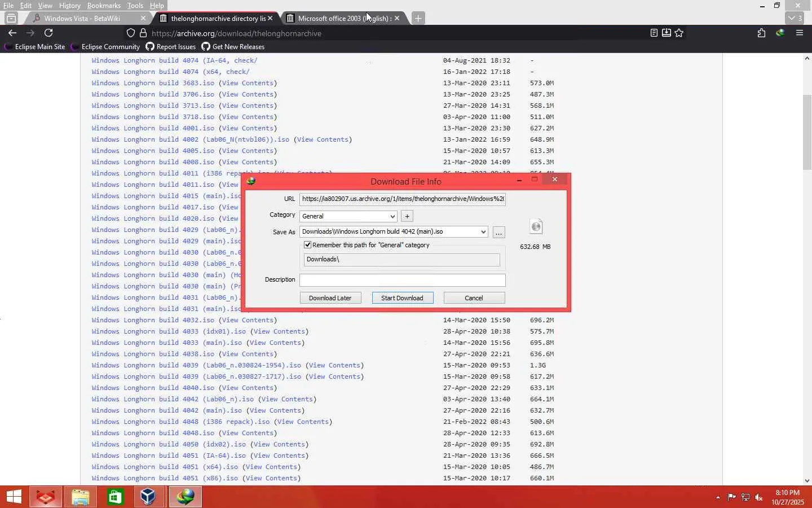Viewport: 812px width, 508px height.
Task: Reload the current archive.org page
Action: [48, 33]
